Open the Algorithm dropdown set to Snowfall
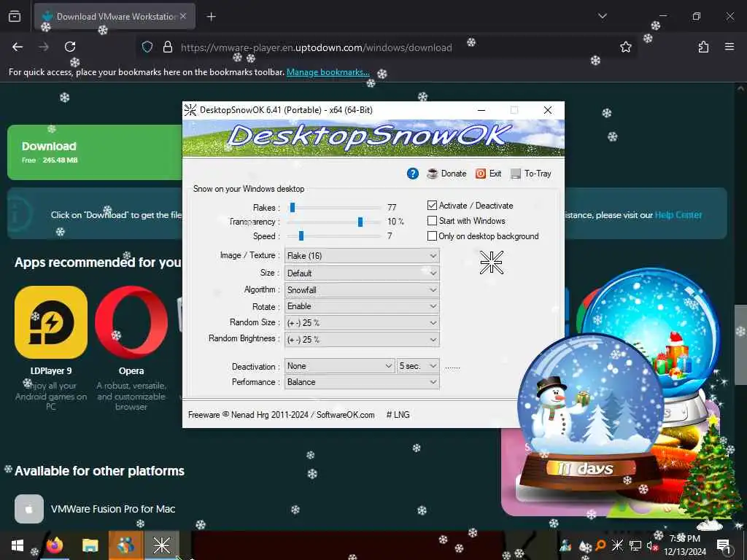This screenshot has height=560, width=747. click(362, 290)
